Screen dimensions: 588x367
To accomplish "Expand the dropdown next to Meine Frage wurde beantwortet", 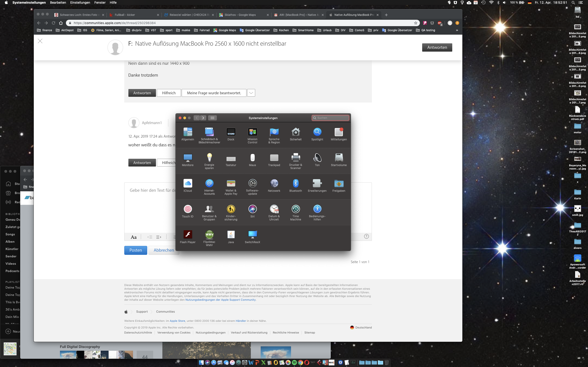I will click(251, 93).
